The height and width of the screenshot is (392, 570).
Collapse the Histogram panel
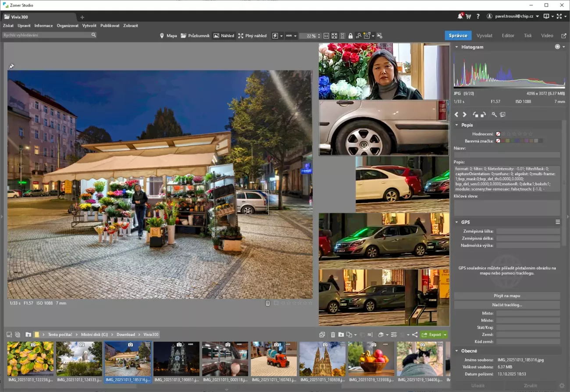click(456, 47)
